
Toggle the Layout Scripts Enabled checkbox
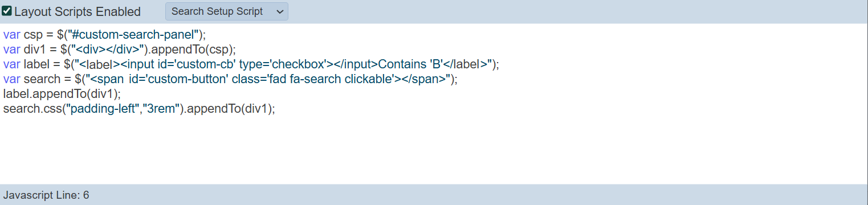(7, 11)
